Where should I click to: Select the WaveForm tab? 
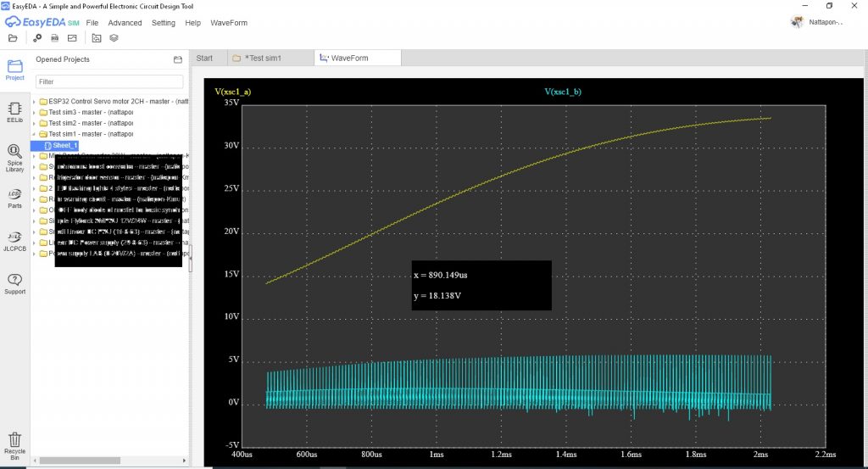pyautogui.click(x=357, y=59)
